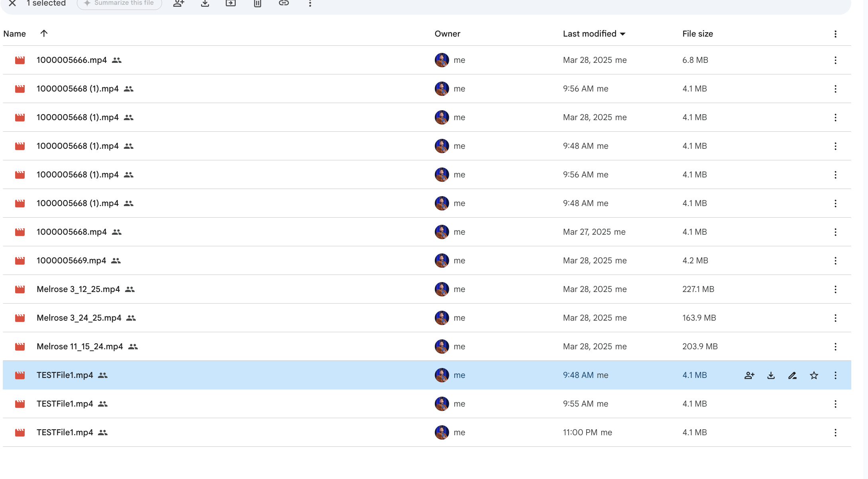Click video file icon for 1000005666.mp4
The height and width of the screenshot is (479, 868).
pyautogui.click(x=20, y=60)
